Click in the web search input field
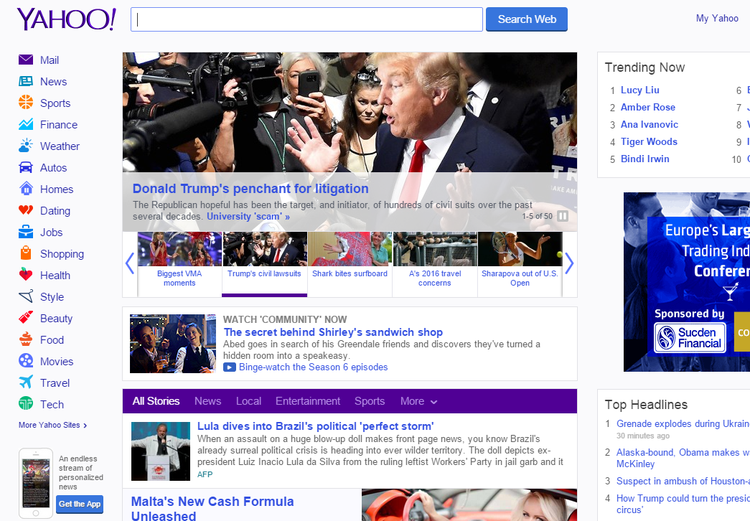Image resolution: width=750 pixels, height=521 pixels. [307, 19]
